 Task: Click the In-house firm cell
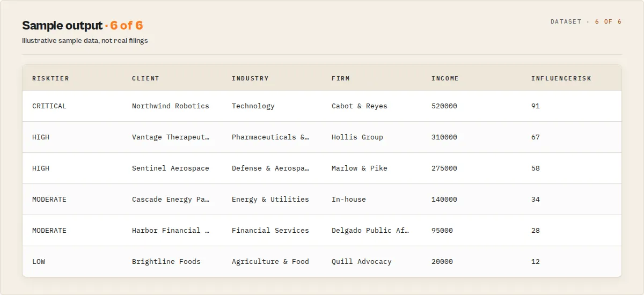349,200
